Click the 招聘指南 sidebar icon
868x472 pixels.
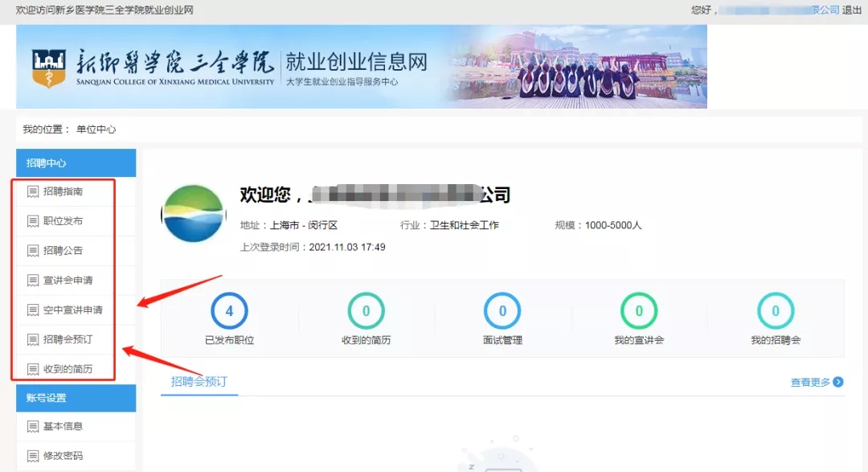coord(33,191)
